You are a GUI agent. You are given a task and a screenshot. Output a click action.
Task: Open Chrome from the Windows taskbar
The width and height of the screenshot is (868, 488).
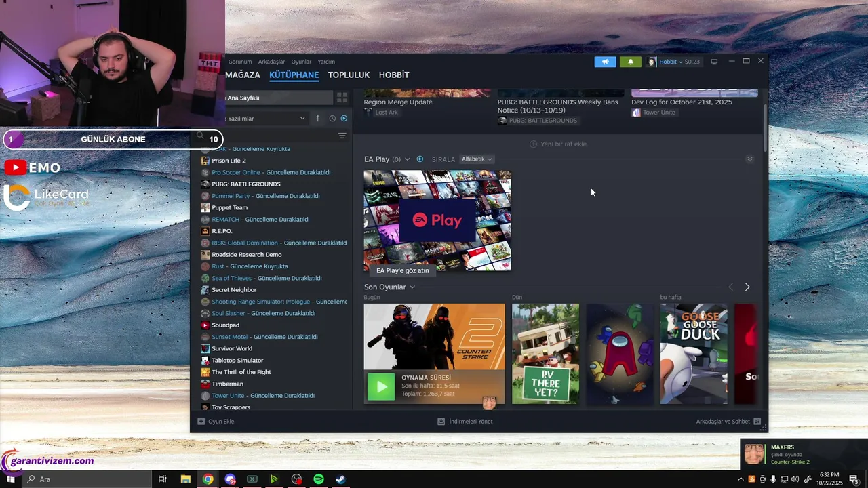click(x=208, y=479)
